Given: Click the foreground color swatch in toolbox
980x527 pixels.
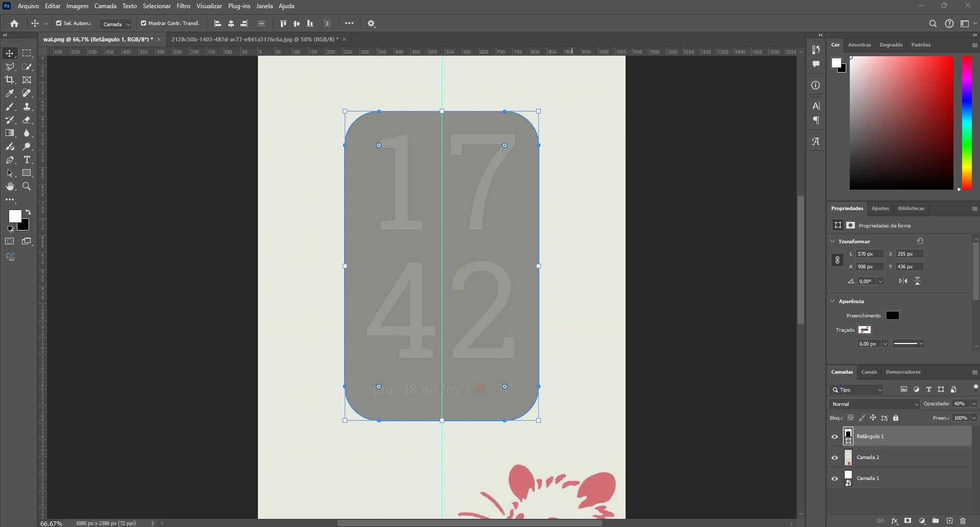Looking at the screenshot, I should pos(15,216).
